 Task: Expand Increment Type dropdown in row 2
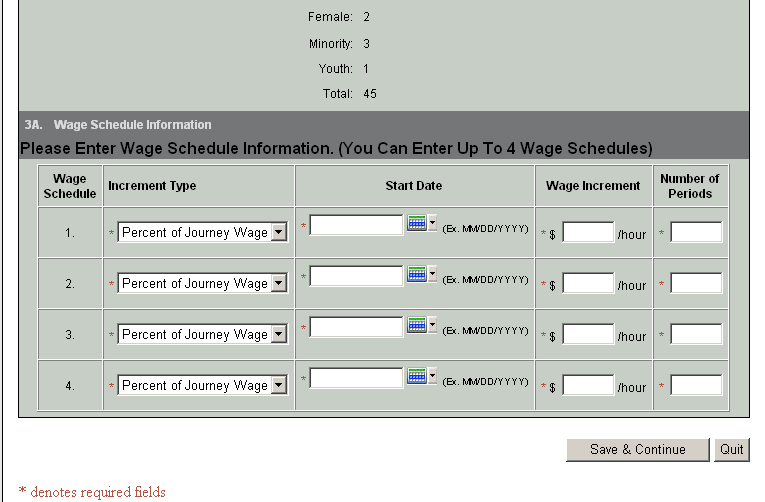pyautogui.click(x=279, y=284)
